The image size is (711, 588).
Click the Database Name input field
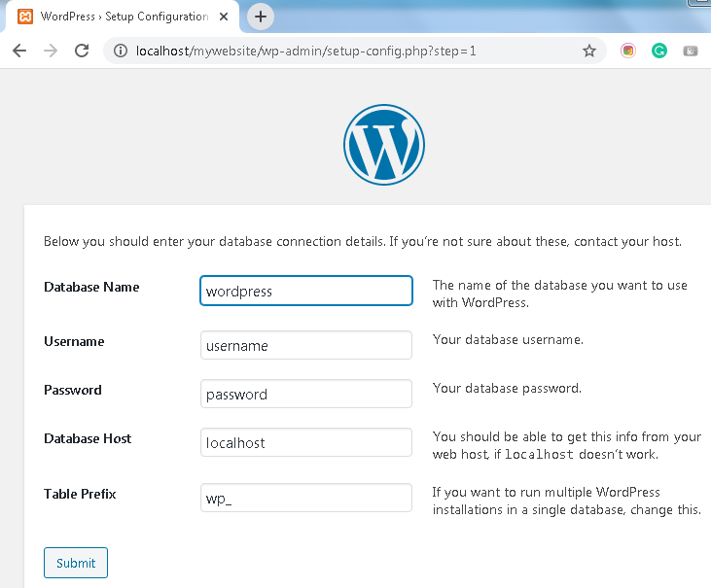click(306, 291)
